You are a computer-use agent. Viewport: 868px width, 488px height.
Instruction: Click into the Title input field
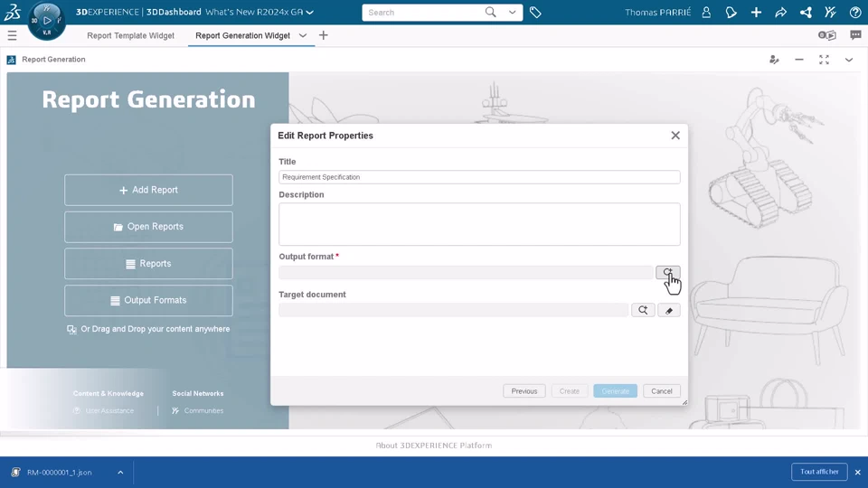(x=479, y=177)
